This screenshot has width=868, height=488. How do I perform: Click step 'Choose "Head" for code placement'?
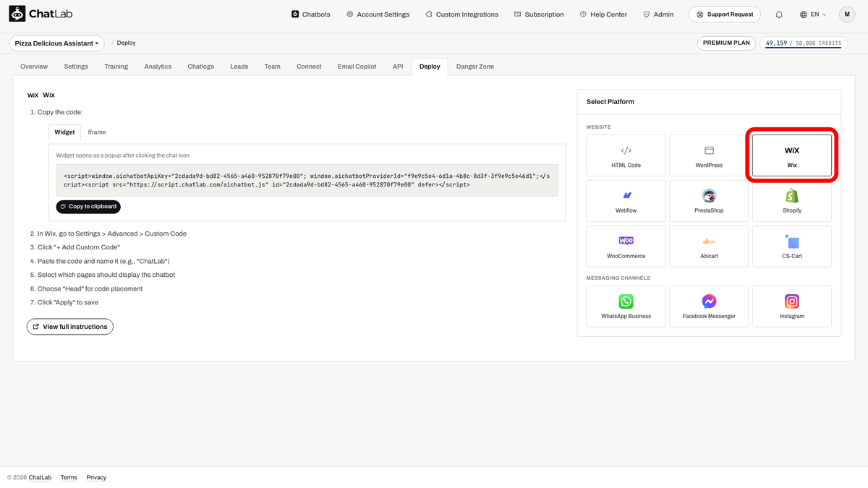pyautogui.click(x=90, y=289)
